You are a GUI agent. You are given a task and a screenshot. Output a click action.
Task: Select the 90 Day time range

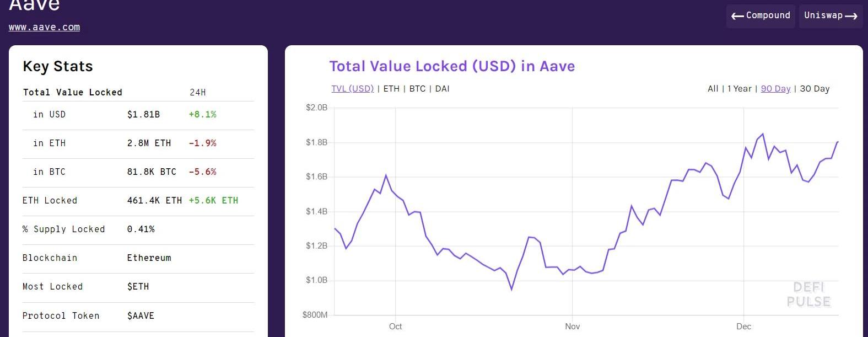(775, 89)
